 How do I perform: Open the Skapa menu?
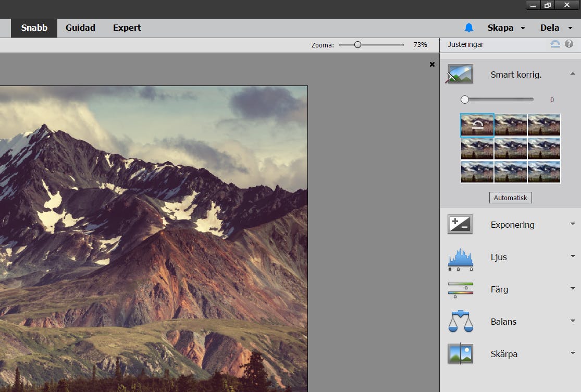(500, 28)
